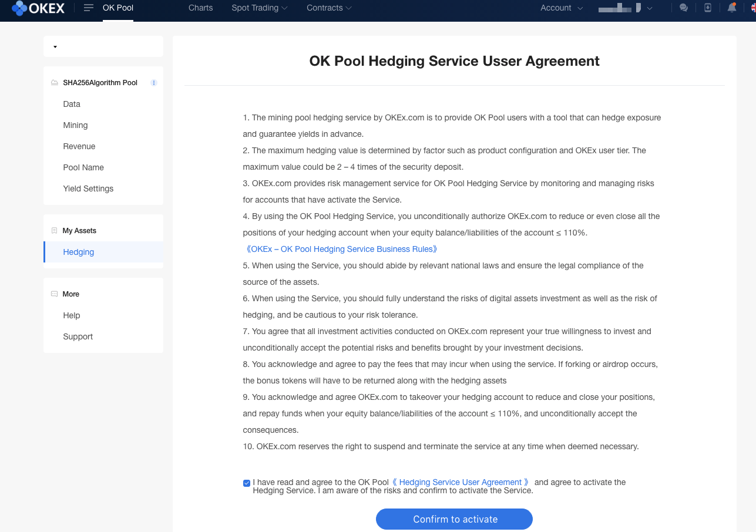
Task: Open Support in the sidebar
Action: pos(78,336)
